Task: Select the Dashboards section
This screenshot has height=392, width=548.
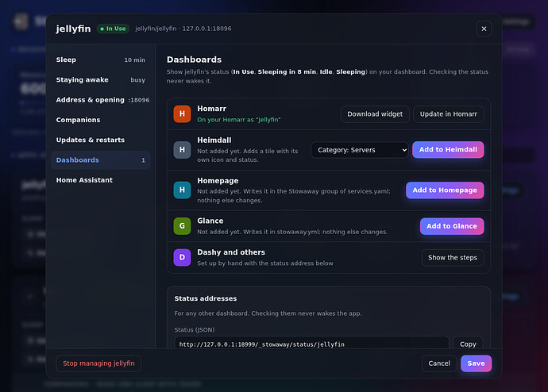Action: (101, 159)
